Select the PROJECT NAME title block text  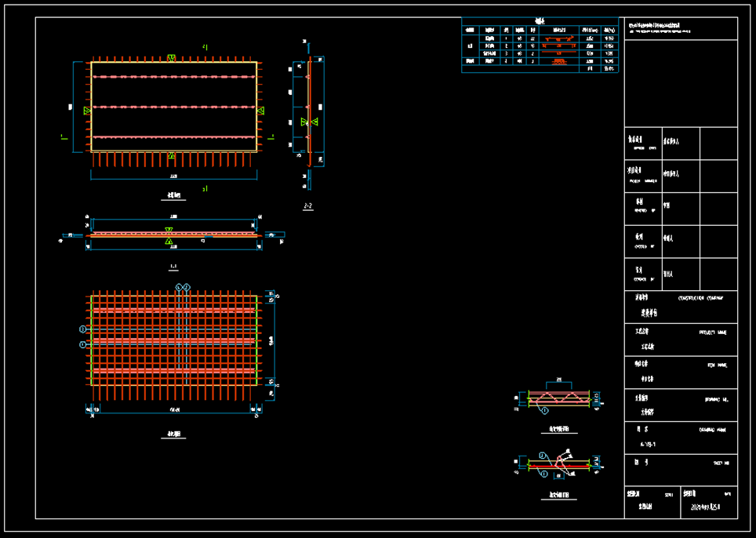[x=713, y=333]
